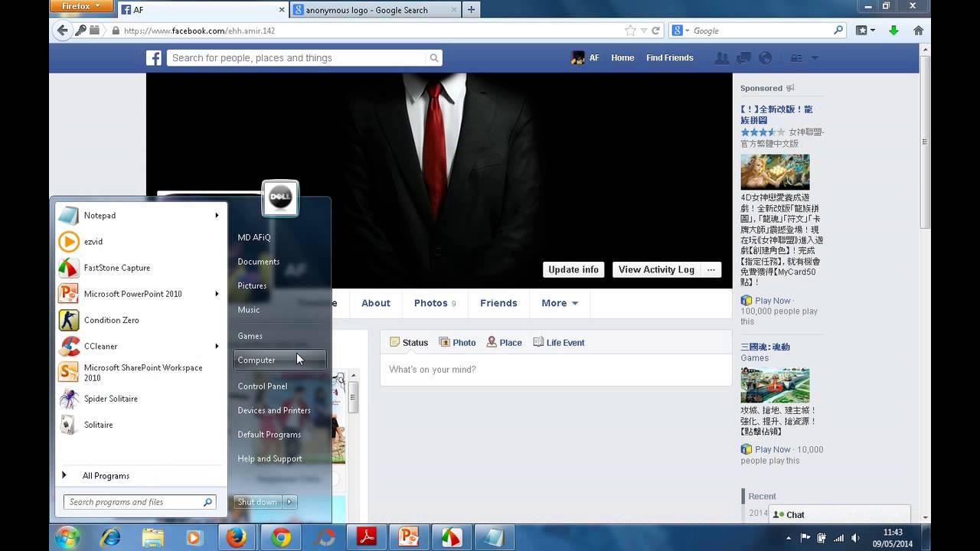This screenshot has width=980, height=551.
Task: Click the Update info button
Action: (573, 269)
